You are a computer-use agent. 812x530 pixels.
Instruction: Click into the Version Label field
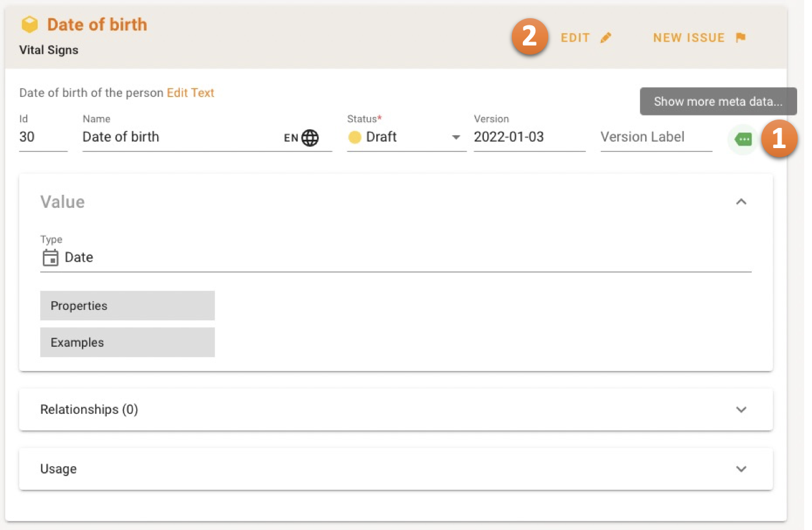(x=655, y=137)
